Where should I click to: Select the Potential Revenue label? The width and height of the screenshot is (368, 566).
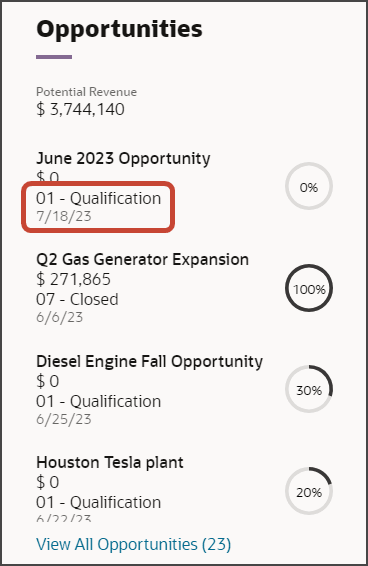pos(86,92)
